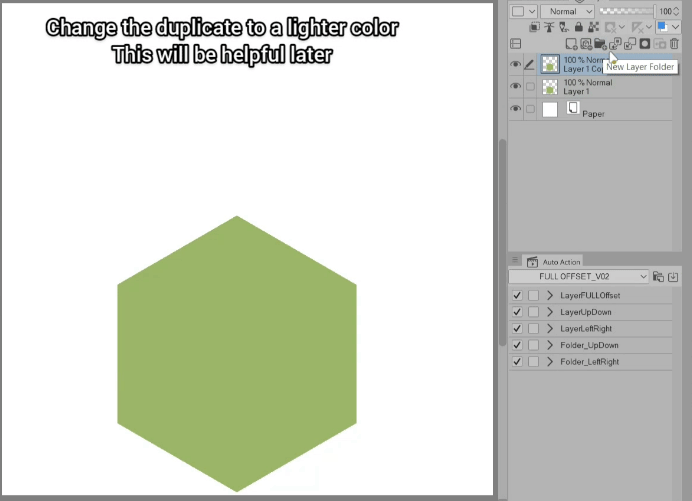Screen dimensions: 692x501
Task: Click the New Layer Folder icon
Action: pos(600,44)
